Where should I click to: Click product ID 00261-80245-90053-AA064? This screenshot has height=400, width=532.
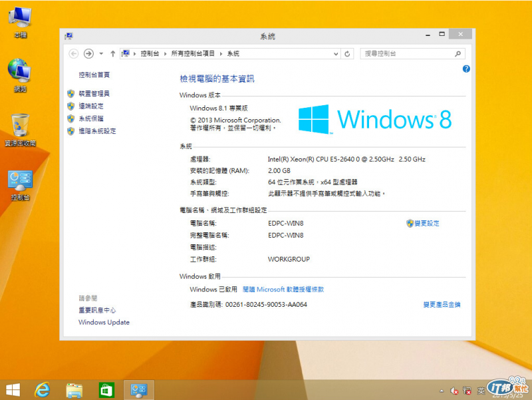coord(266,305)
